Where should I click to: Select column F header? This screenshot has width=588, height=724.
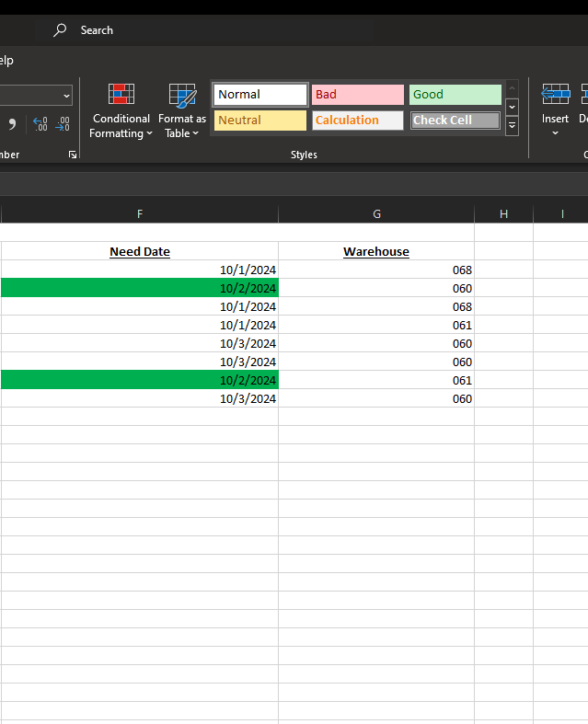[140, 213]
